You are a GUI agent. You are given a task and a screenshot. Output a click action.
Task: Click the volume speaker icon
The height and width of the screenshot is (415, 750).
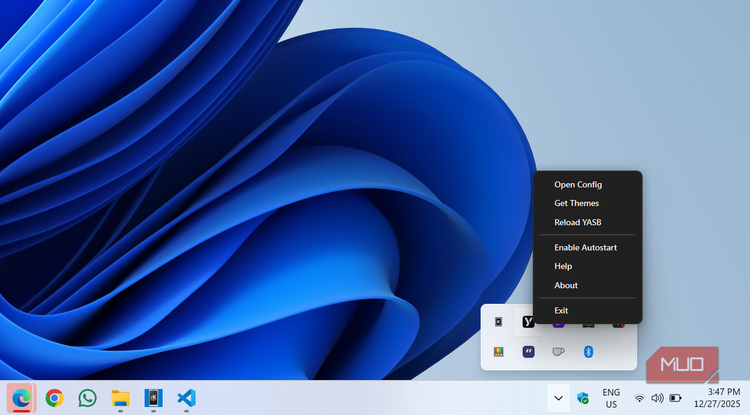pyautogui.click(x=657, y=398)
